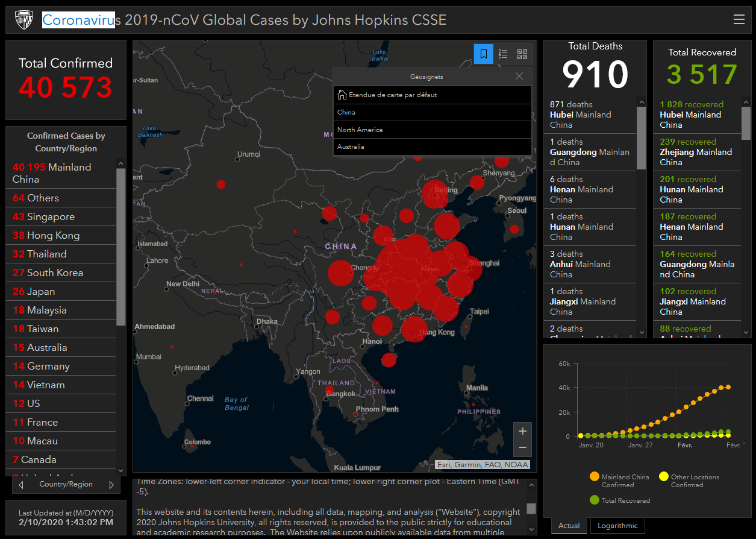Toggle Total Recovered legend series
The image size is (756, 539).
(x=620, y=500)
